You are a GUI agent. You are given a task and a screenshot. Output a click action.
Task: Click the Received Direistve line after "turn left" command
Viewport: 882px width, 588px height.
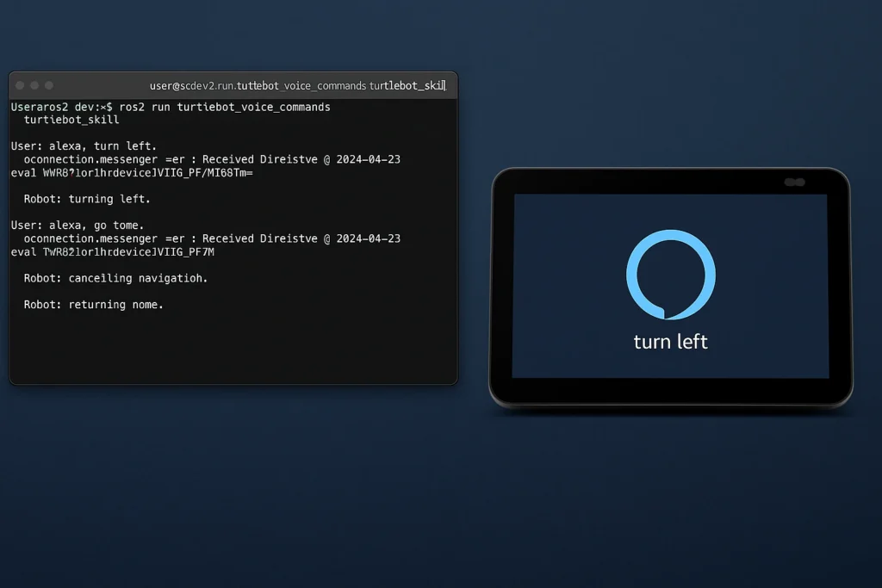point(212,159)
